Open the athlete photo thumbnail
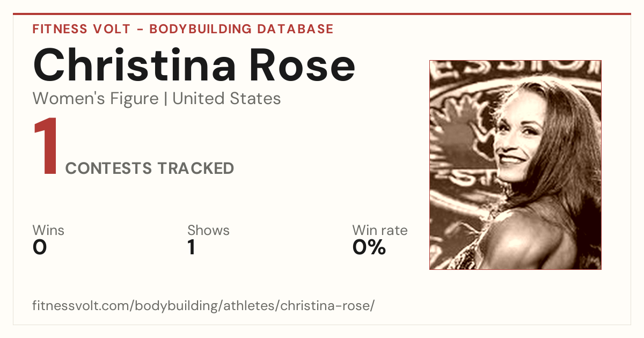 (515, 165)
